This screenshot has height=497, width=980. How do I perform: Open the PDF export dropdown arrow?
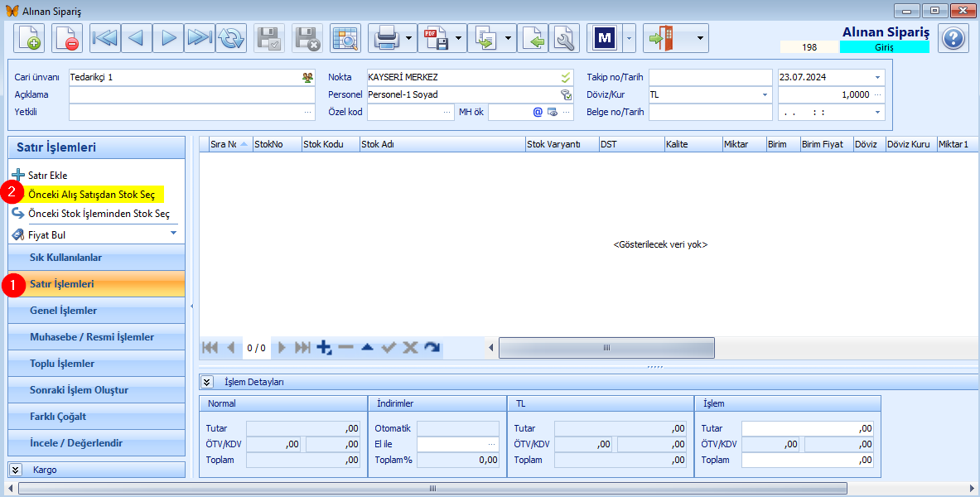pos(459,38)
